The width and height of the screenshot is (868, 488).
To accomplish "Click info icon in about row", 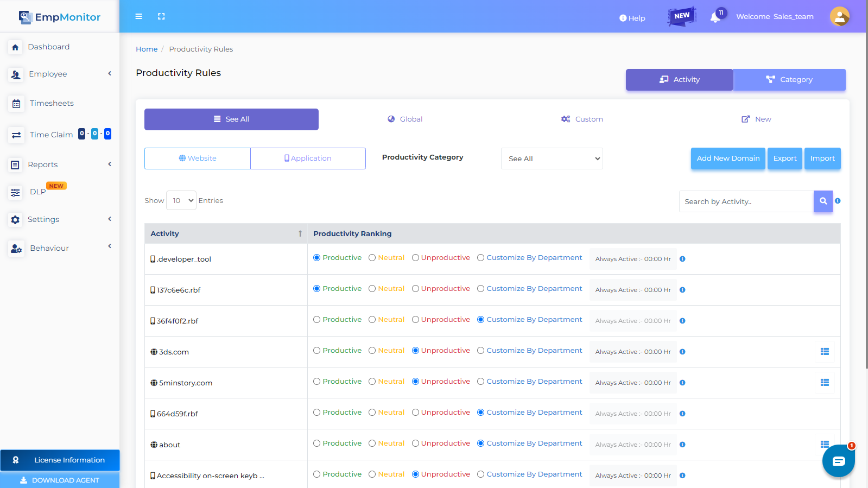I will tap(682, 445).
